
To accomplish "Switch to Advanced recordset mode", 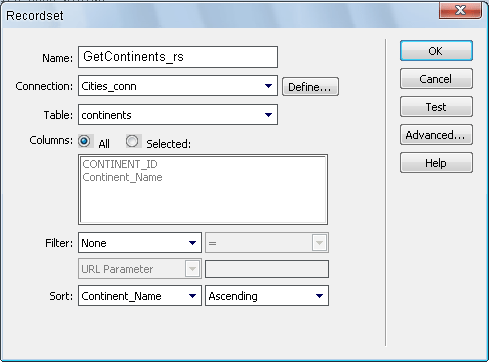I will click(x=436, y=135).
